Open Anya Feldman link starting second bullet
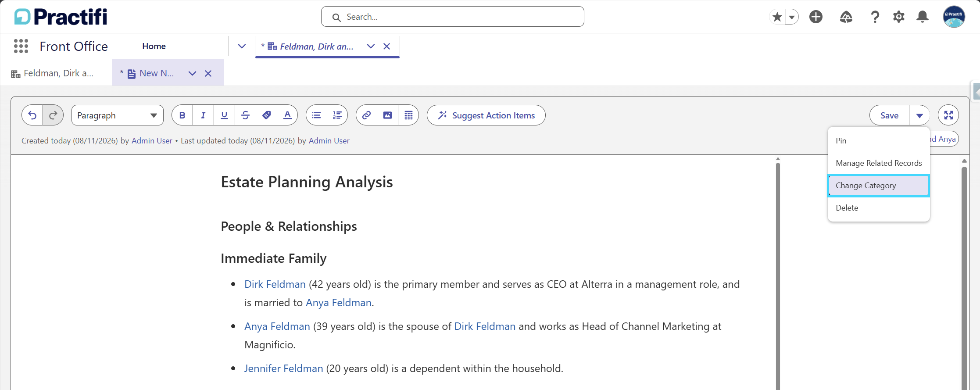980x390 pixels. click(277, 326)
